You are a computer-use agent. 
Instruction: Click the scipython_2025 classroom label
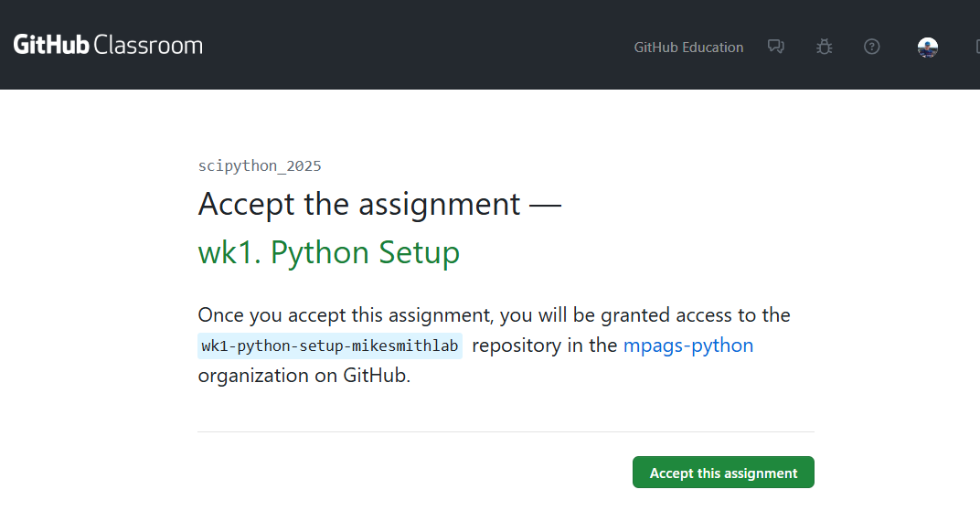(260, 166)
